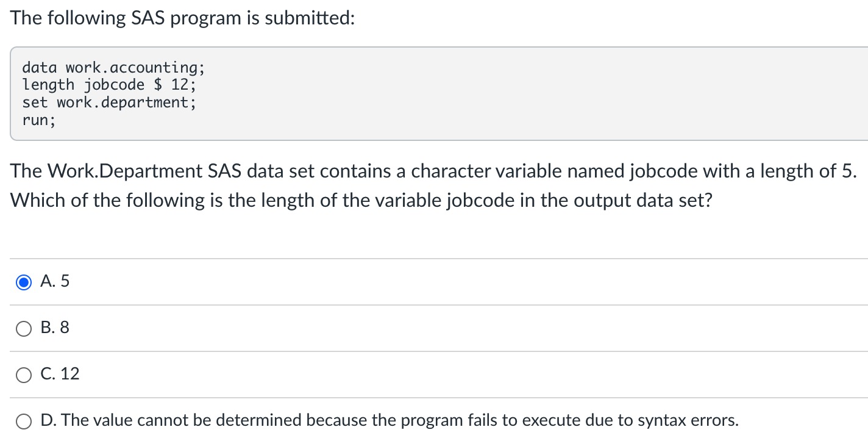Pick the radio button for option C. 12

pos(24,375)
